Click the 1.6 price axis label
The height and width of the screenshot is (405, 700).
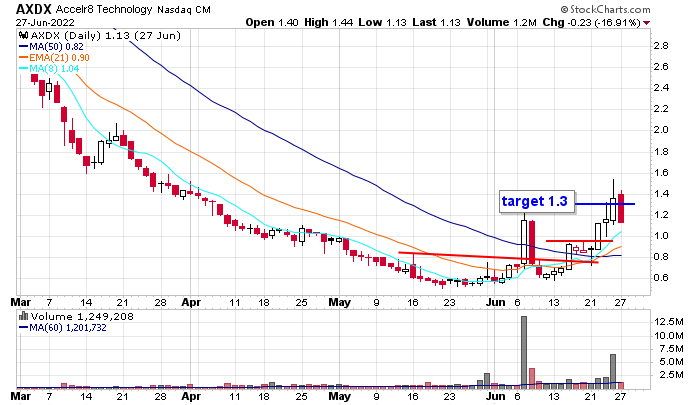[x=661, y=172]
